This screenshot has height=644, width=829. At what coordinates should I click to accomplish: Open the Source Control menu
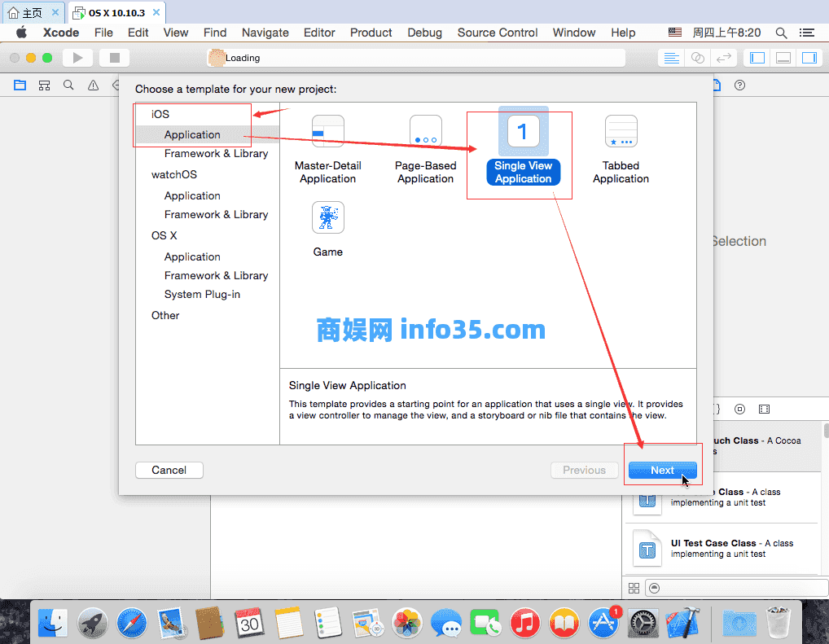point(498,33)
